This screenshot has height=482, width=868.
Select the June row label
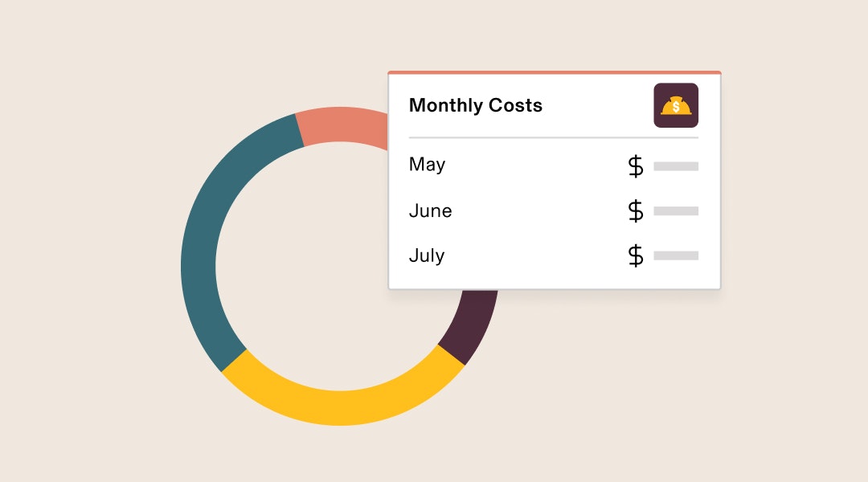click(430, 210)
